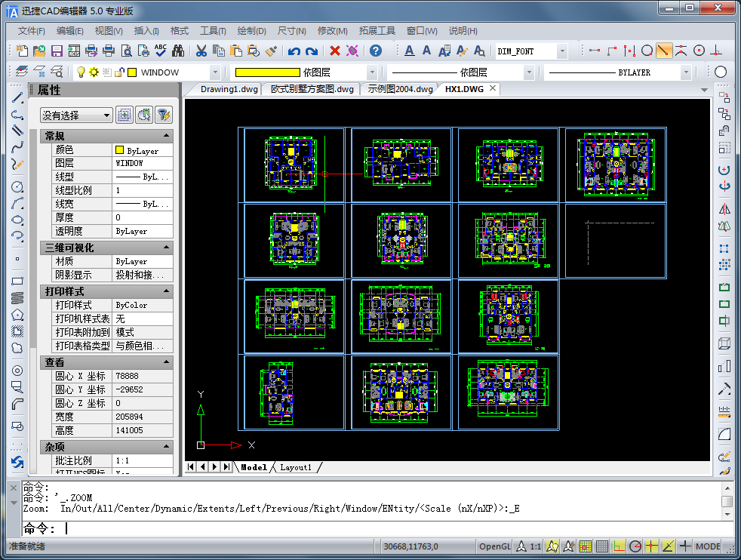Click the New drawing icon
This screenshot has height=560, width=741.
pos(22,51)
